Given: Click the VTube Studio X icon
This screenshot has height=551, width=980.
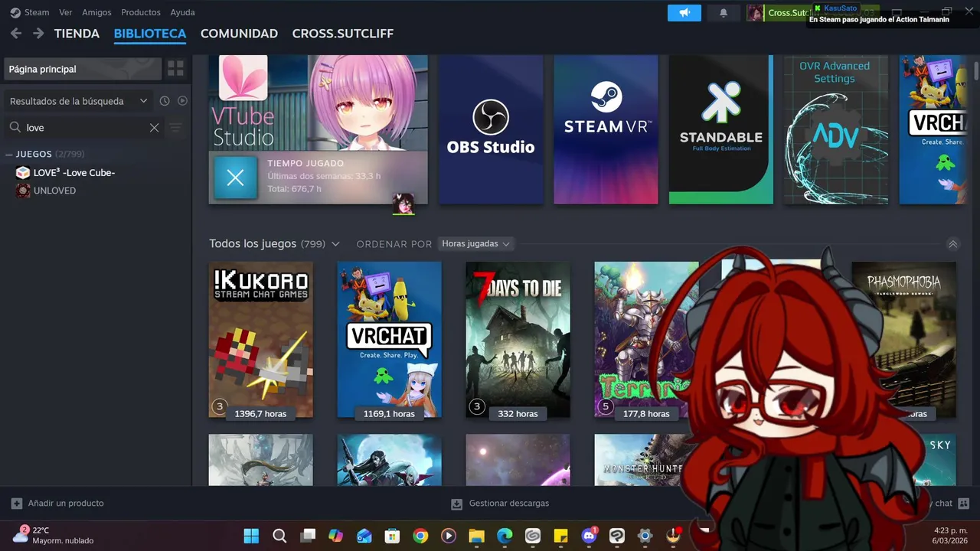Looking at the screenshot, I should point(236,178).
